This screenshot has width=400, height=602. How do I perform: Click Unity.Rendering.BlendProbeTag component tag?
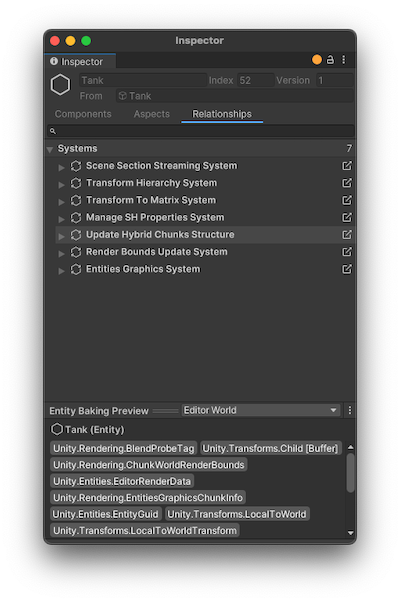124,448
